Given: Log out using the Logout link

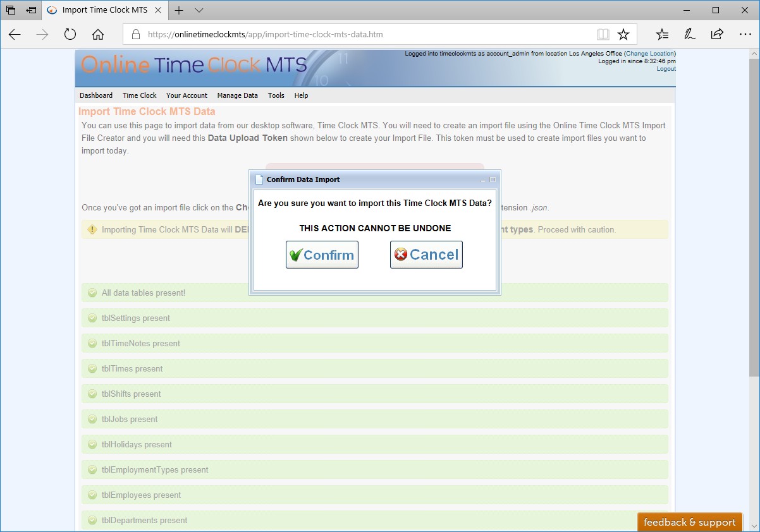Looking at the screenshot, I should point(666,69).
